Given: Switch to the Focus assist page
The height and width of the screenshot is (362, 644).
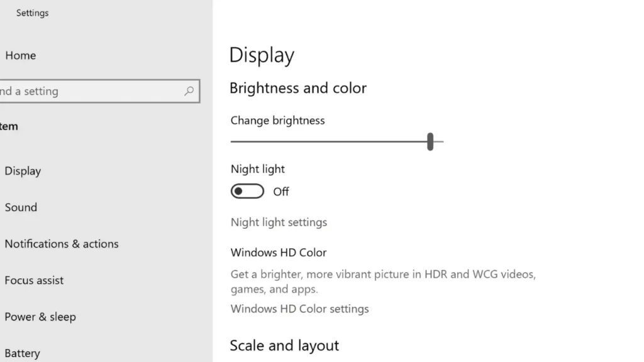Looking at the screenshot, I should click(34, 280).
